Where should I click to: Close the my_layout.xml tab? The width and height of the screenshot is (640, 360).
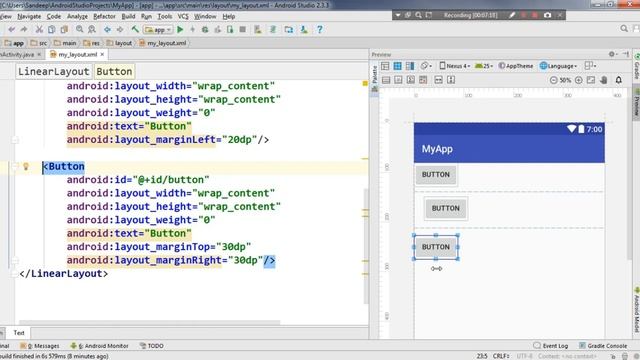click(x=102, y=54)
